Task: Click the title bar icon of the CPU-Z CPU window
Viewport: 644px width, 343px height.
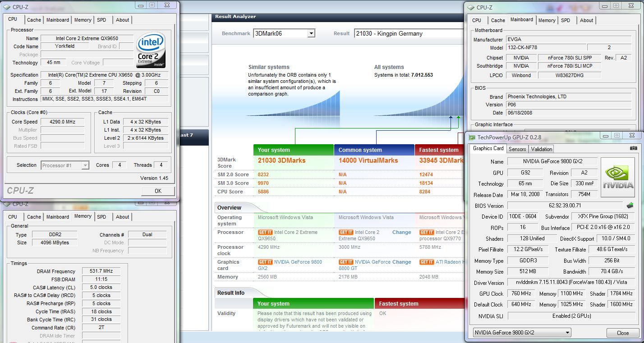Action: click(7, 7)
